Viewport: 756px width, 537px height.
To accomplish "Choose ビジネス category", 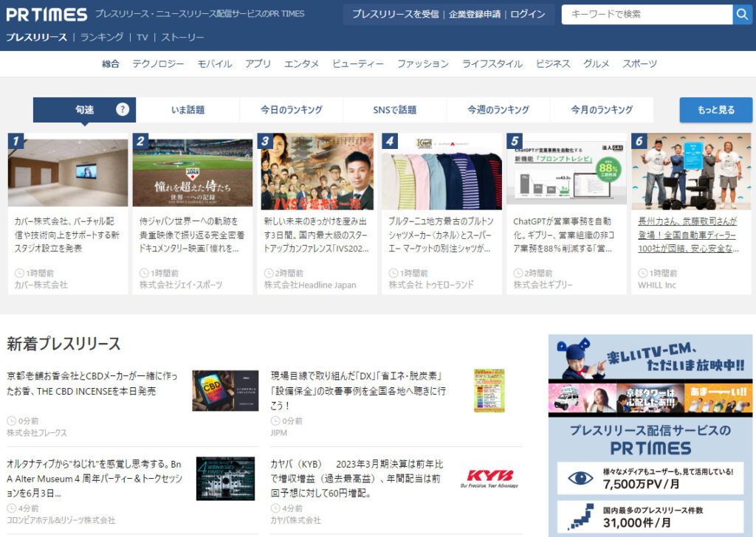I will coord(553,63).
